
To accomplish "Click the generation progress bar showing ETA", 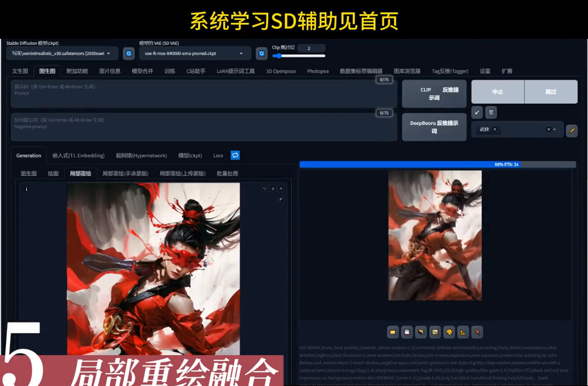I will pyautogui.click(x=438, y=164).
